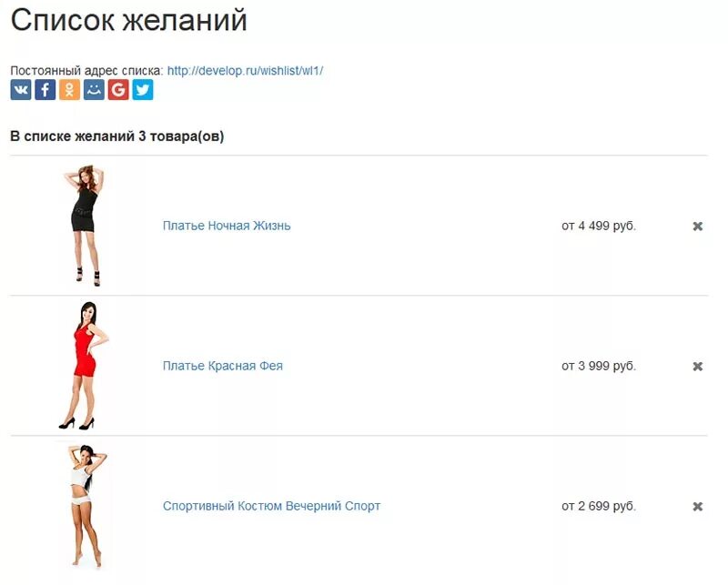The height and width of the screenshot is (585, 728).
Task: Click the white sport suit thumbnail
Action: (86, 506)
